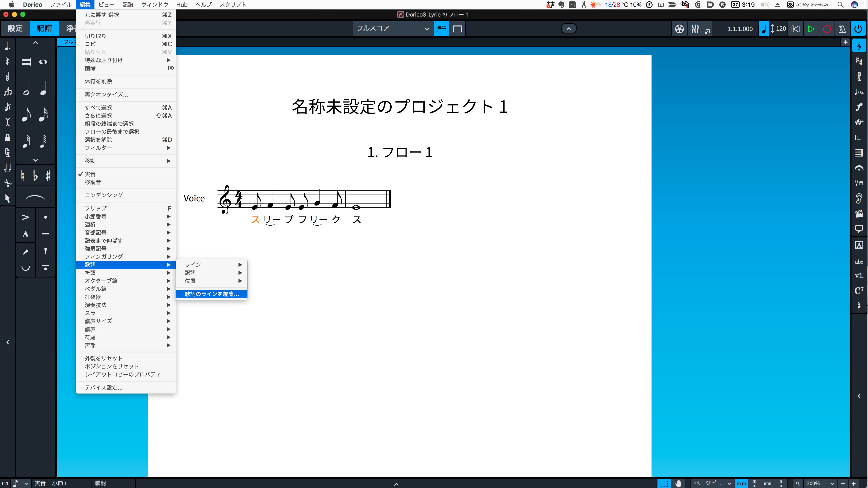Open the Key Signatures panel
This screenshot has height=488, width=868.
[x=859, y=61]
